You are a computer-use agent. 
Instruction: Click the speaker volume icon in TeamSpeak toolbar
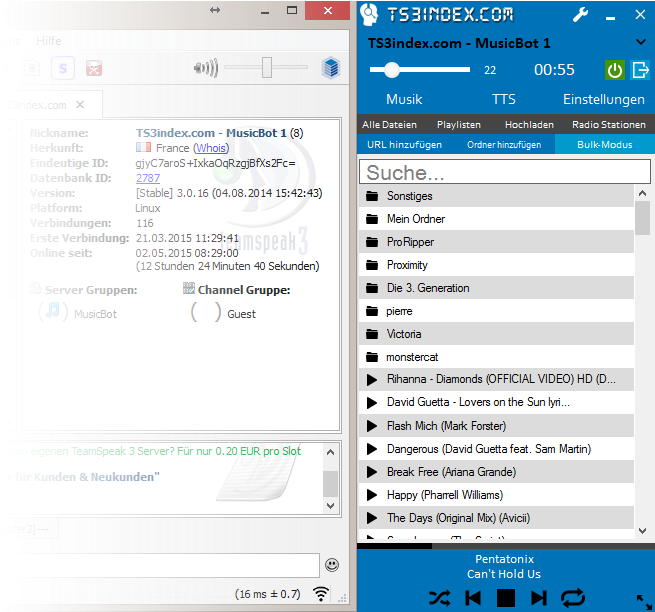[206, 68]
